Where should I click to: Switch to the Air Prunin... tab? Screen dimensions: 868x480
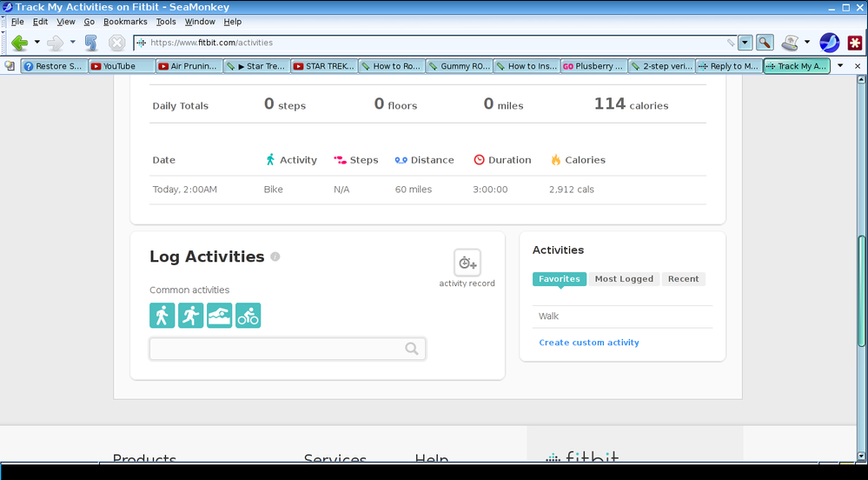pyautogui.click(x=189, y=66)
